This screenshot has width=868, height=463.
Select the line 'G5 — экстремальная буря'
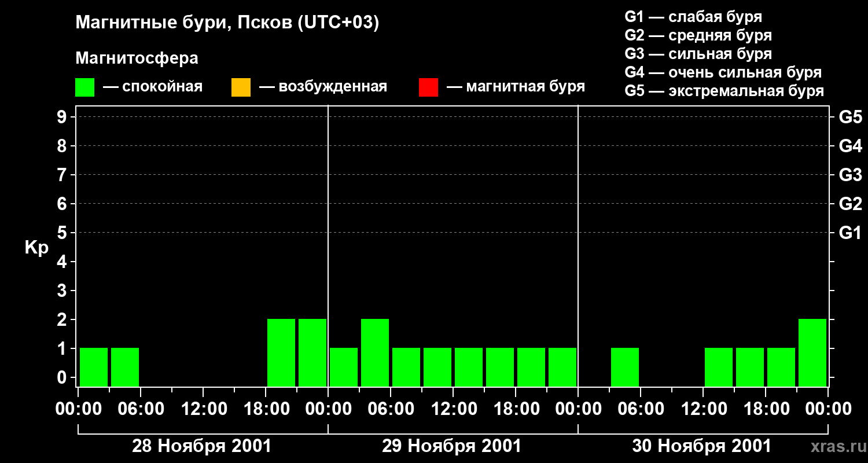pos(724,91)
